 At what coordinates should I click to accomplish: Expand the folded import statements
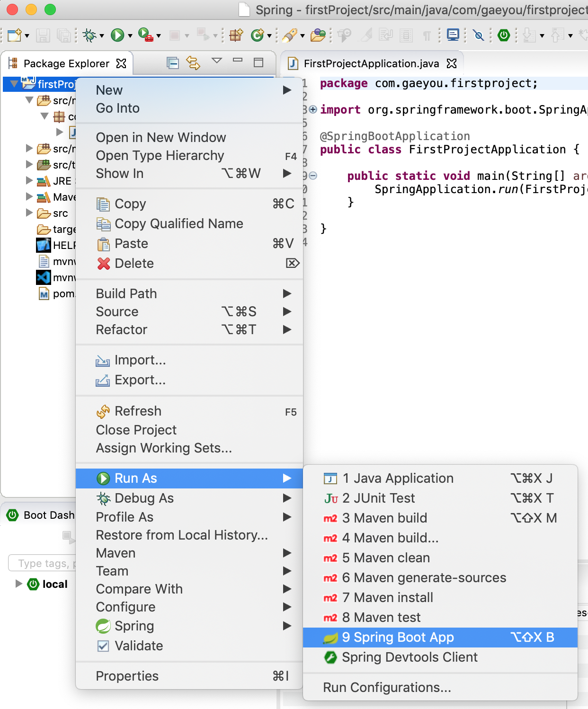click(x=312, y=110)
